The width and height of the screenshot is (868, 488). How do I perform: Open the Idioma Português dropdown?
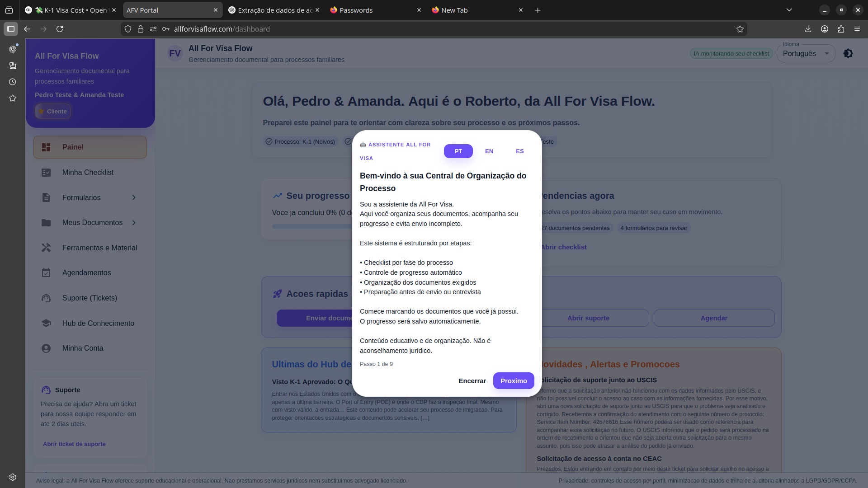[806, 53]
